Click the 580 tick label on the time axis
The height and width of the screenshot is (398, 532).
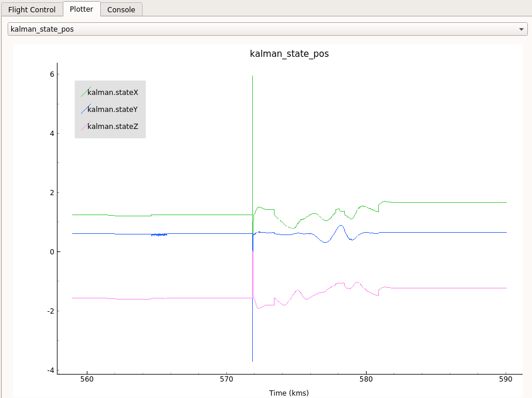pos(366,380)
